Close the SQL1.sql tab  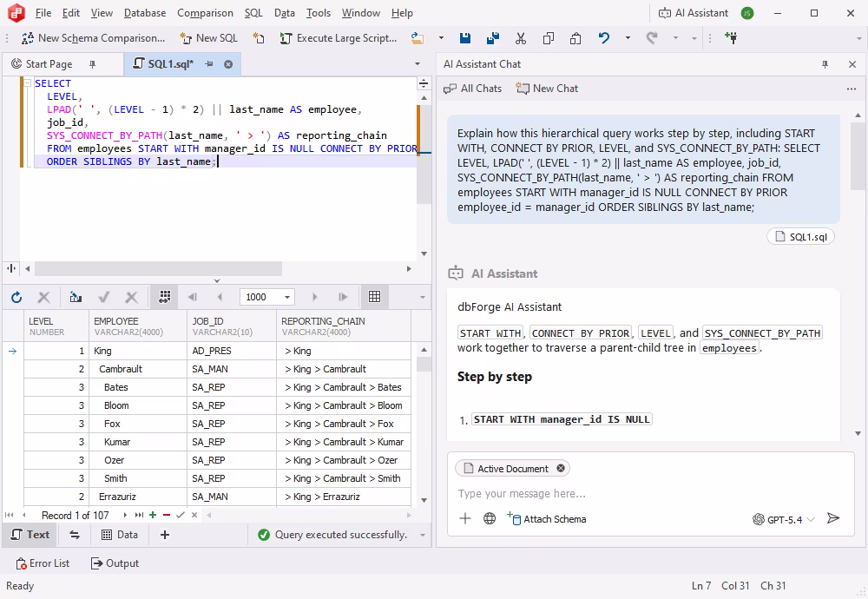(x=228, y=64)
